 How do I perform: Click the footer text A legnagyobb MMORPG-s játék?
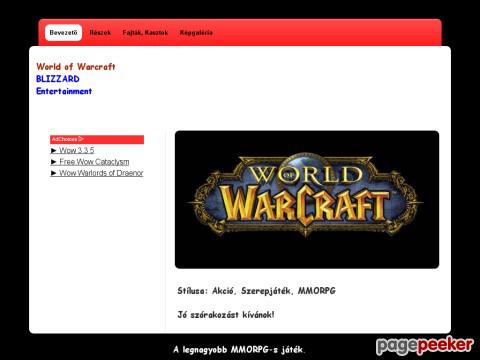[x=238, y=350]
